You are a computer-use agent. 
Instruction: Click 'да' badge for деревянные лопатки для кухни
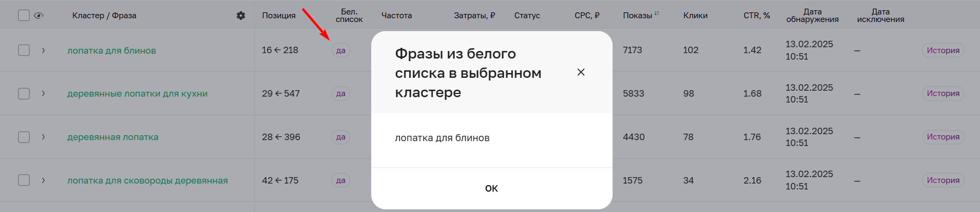(x=341, y=93)
